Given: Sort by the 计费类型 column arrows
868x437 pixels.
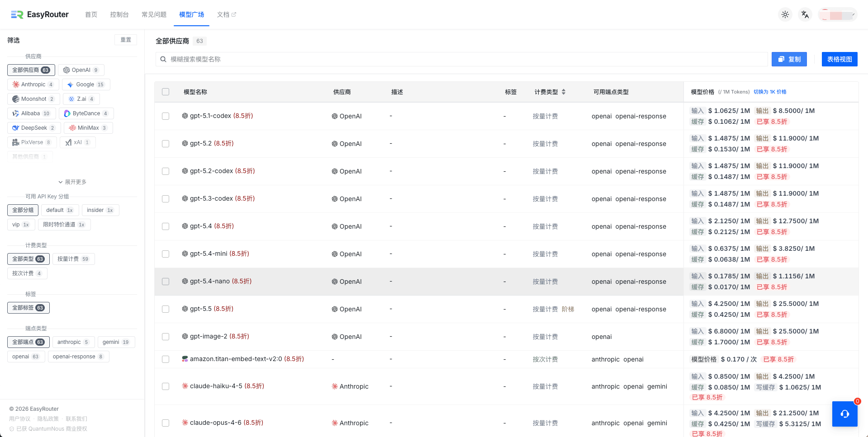Looking at the screenshot, I should click(564, 92).
